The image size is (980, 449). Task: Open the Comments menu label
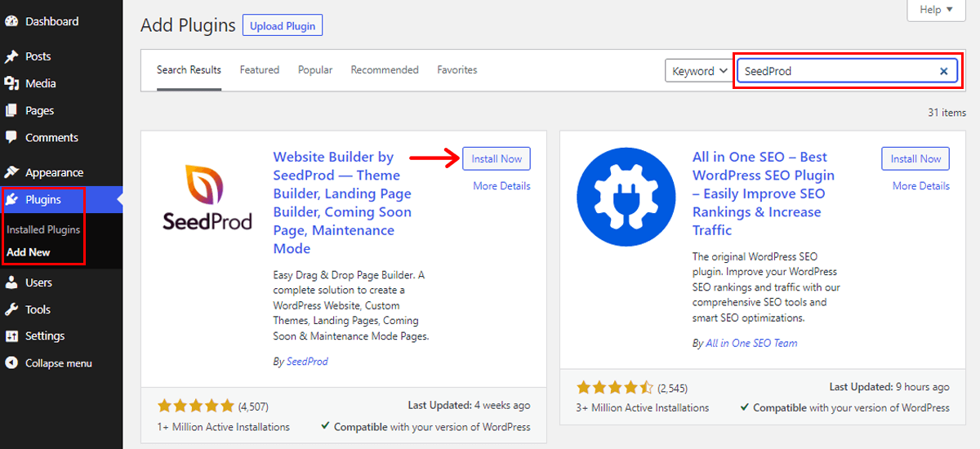pyautogui.click(x=51, y=137)
